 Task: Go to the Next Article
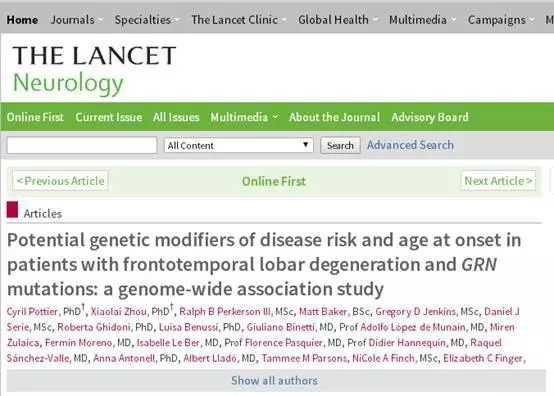(x=498, y=181)
